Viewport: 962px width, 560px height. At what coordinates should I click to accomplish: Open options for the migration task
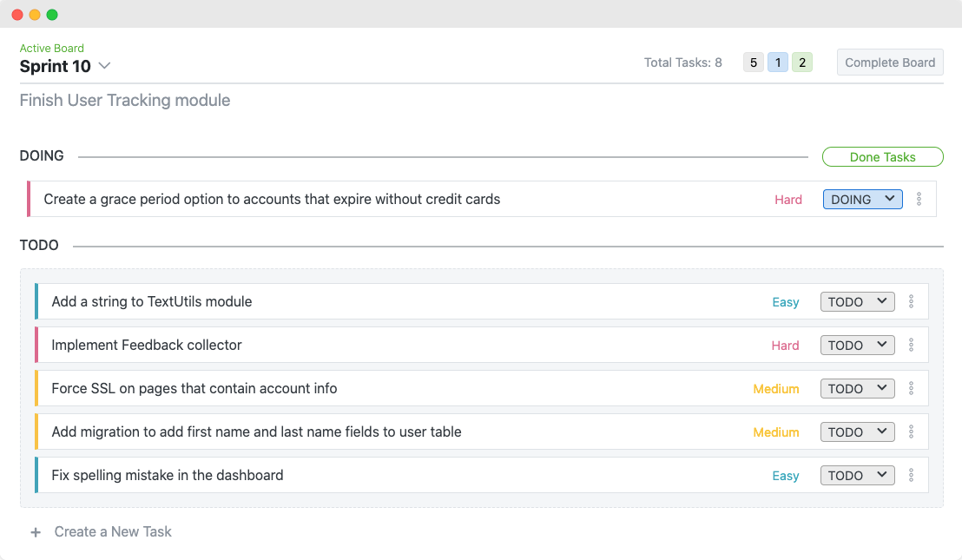pyautogui.click(x=911, y=432)
